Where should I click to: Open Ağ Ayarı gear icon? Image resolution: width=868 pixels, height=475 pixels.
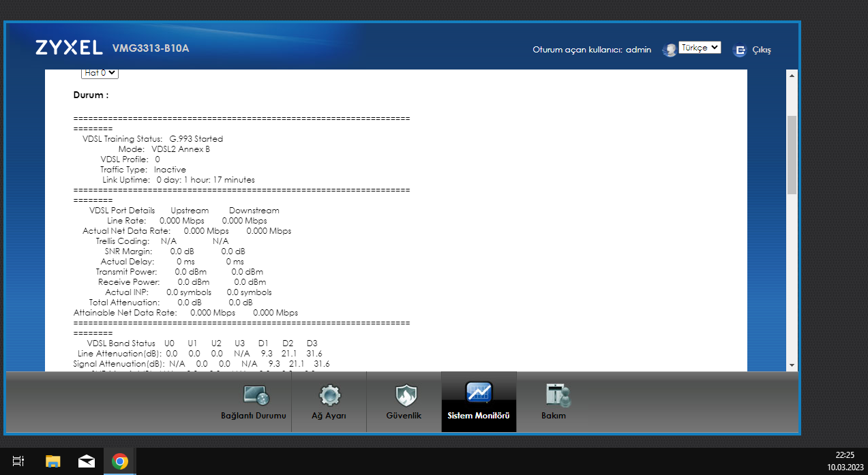click(330, 395)
